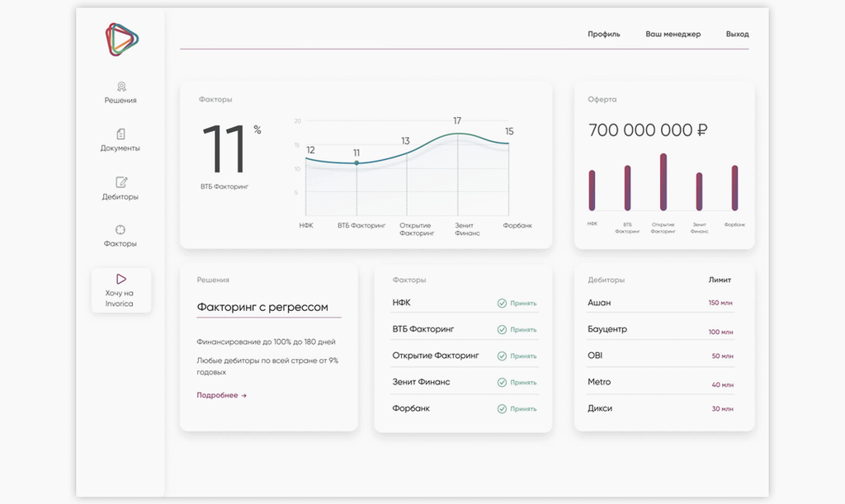This screenshot has width=845, height=504.
Task: Go to Решения in the sidebar
Action: click(120, 100)
